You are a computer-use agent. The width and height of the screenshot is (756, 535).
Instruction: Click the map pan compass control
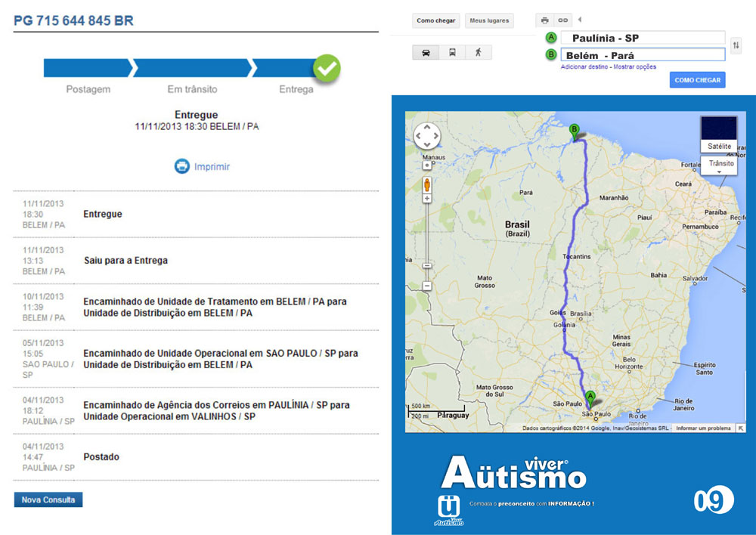(427, 136)
